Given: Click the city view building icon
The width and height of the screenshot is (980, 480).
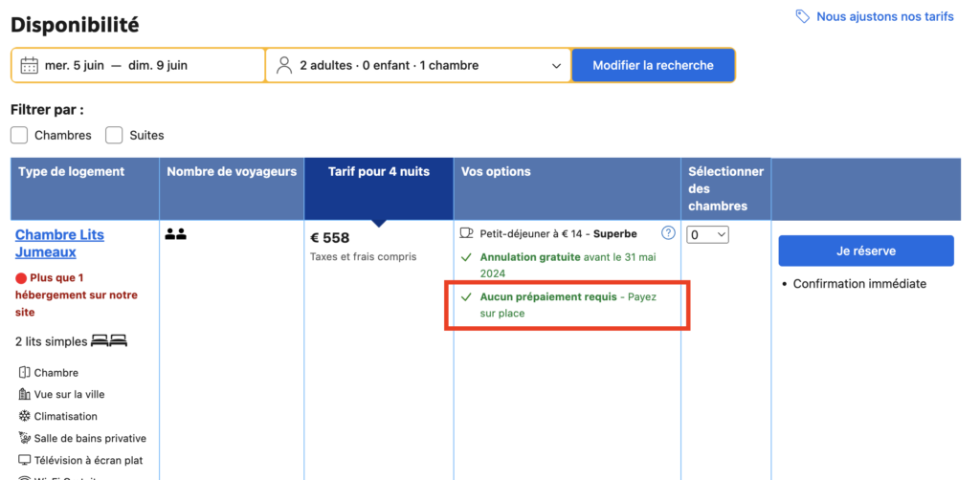Looking at the screenshot, I should (25, 395).
